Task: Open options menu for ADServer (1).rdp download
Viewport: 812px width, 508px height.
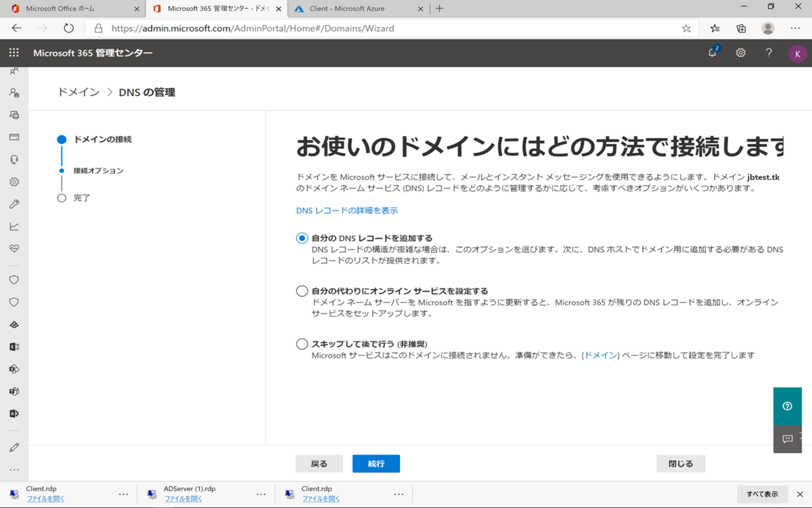Action: [261, 494]
